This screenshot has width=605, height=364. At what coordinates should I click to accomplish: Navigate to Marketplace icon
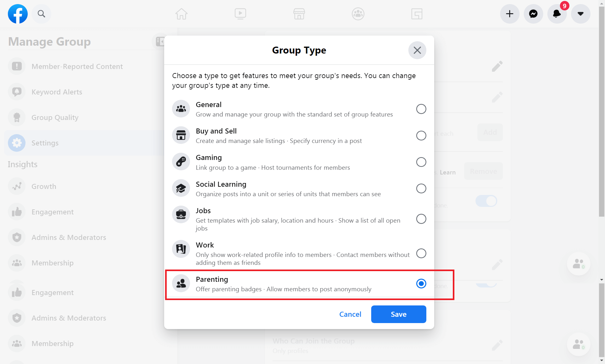pos(299,14)
